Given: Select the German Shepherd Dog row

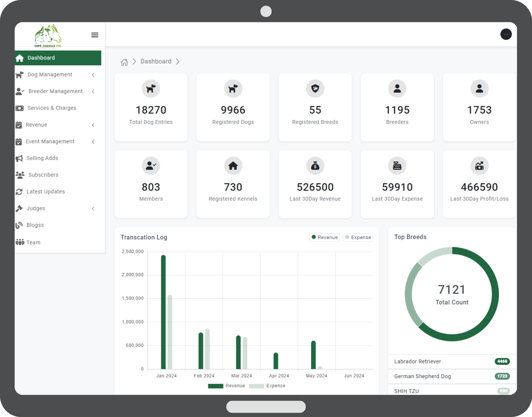Looking at the screenshot, I should pos(452,376).
